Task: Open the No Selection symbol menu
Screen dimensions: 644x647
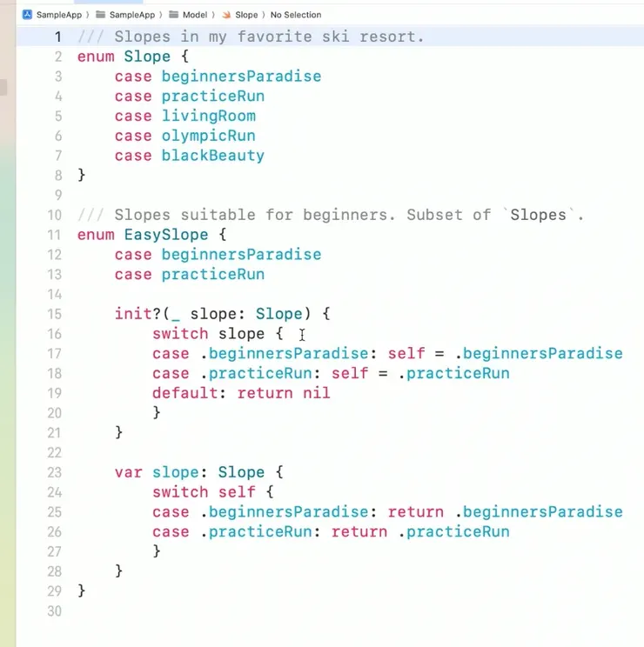Action: coord(296,15)
